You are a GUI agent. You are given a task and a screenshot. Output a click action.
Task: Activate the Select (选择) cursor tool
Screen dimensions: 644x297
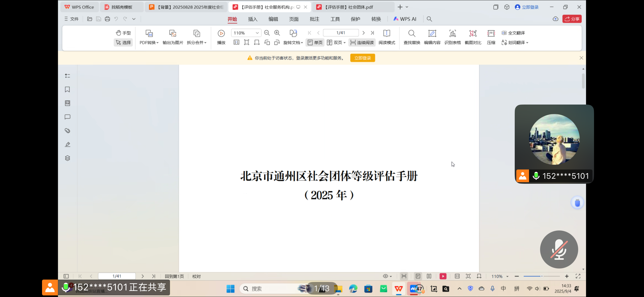[123, 43]
